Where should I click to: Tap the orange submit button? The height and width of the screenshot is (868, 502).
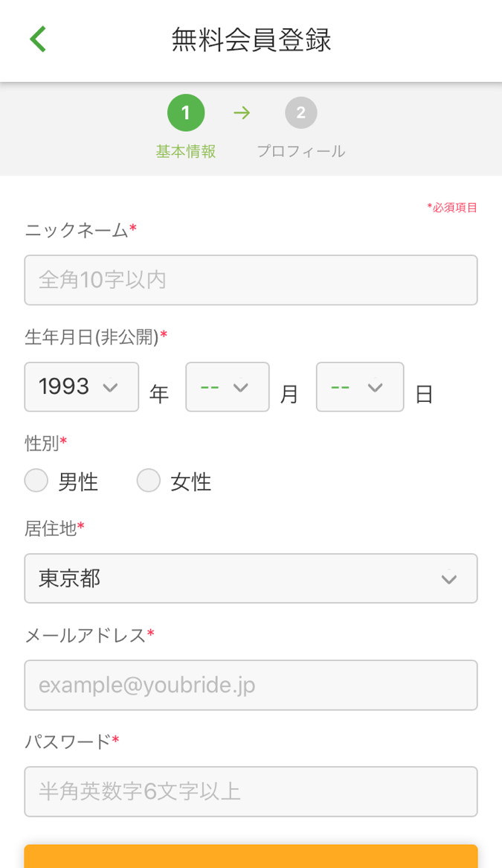coord(251,856)
